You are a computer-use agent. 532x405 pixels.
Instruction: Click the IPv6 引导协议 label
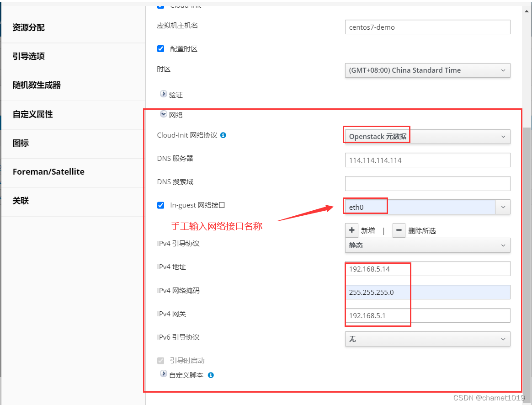(178, 337)
